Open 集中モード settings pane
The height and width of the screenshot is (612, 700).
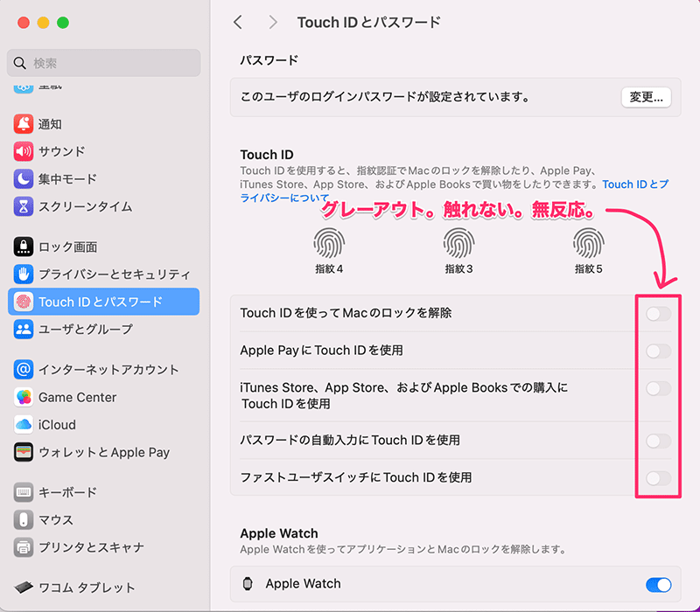(x=103, y=179)
